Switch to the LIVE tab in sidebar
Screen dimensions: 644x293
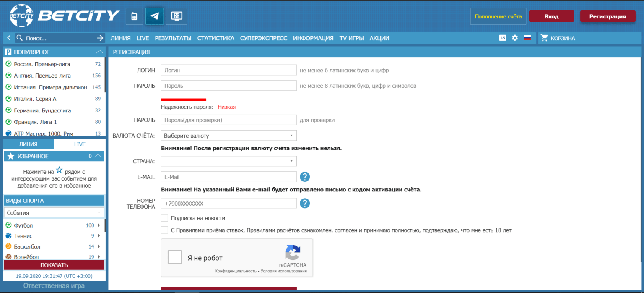[80, 144]
